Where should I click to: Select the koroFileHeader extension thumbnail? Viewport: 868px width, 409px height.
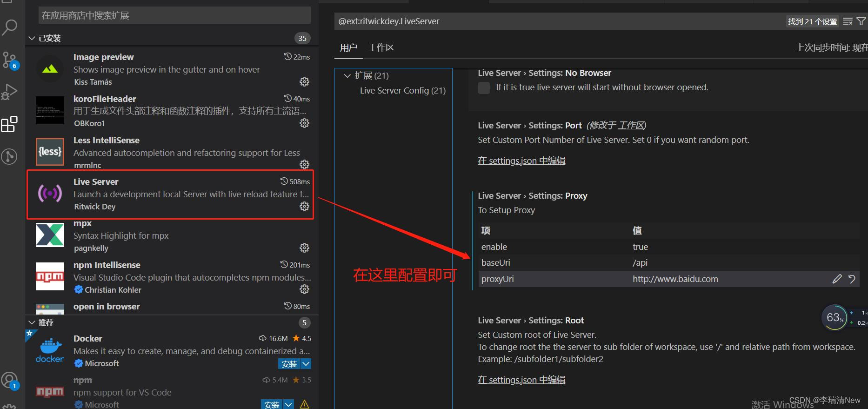[50, 110]
